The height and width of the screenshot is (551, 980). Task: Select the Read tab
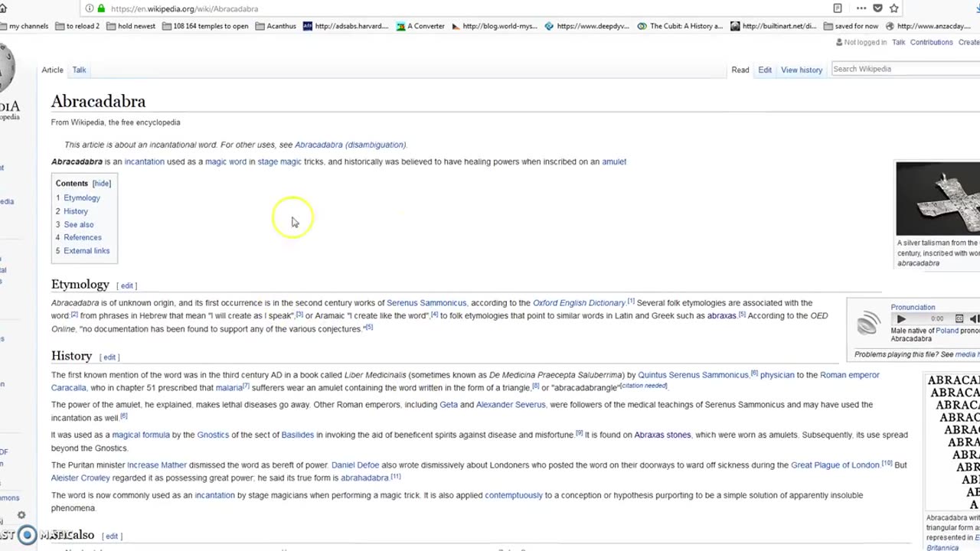(x=740, y=70)
